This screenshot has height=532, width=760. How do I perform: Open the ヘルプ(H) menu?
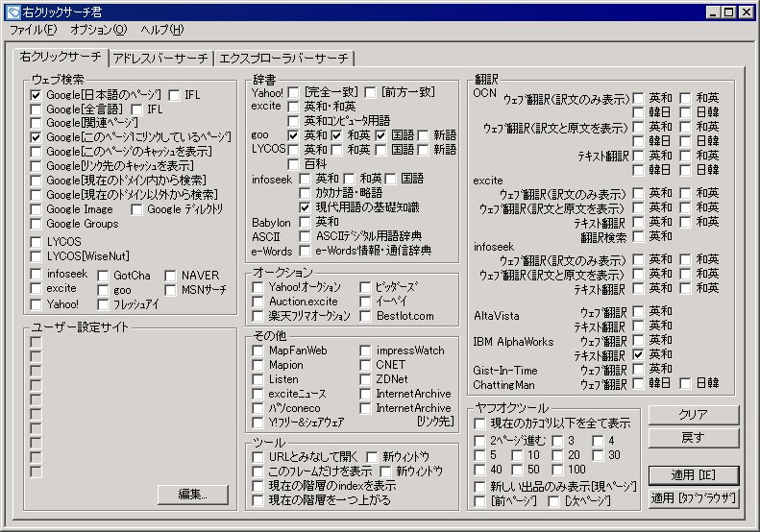[162, 30]
